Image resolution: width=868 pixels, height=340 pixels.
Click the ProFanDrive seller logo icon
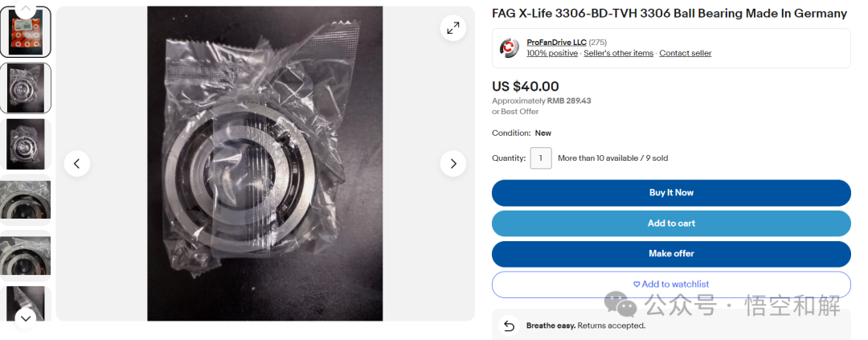[x=509, y=48]
